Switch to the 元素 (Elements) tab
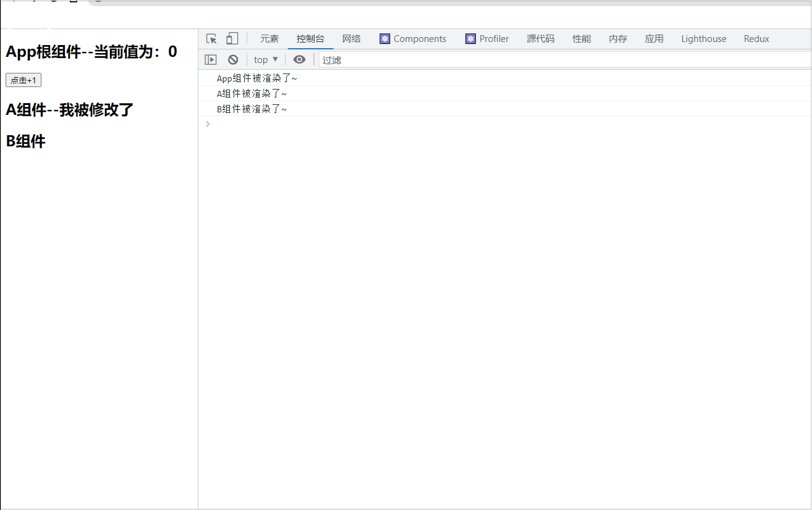Screen dimensions: 812x510 tap(269, 38)
